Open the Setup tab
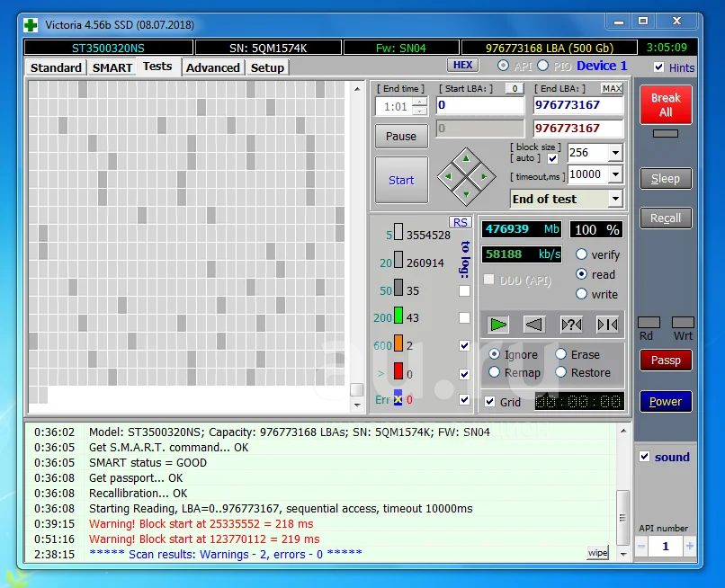The height and width of the screenshot is (588, 725). coord(267,67)
